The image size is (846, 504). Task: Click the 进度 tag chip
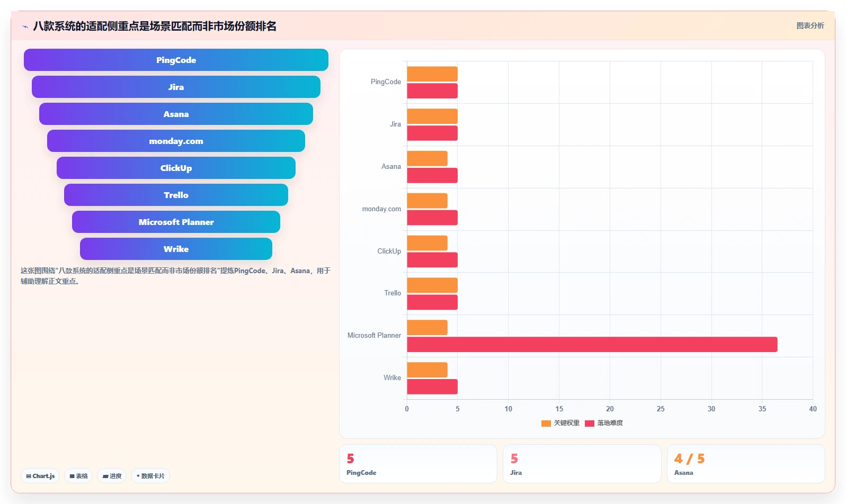[112, 476]
